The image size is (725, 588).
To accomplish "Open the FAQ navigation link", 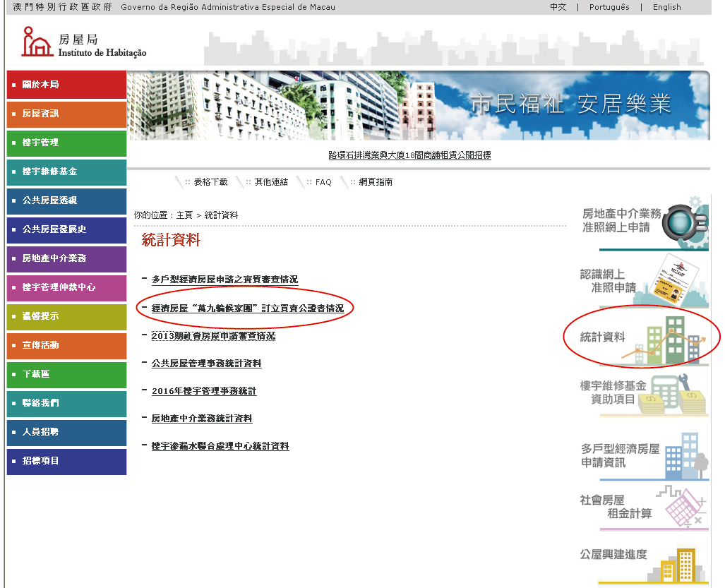I will [323, 182].
